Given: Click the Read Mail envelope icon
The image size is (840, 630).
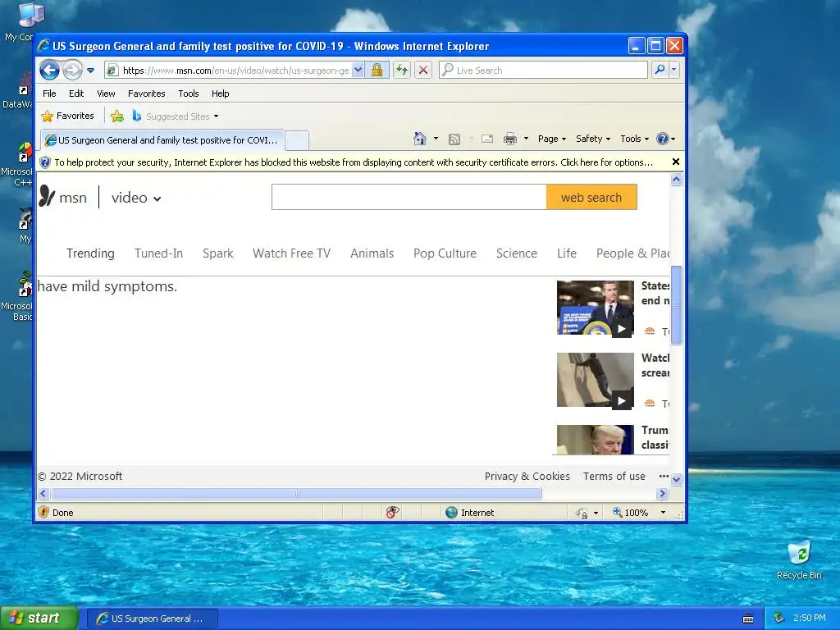Looking at the screenshot, I should [487, 139].
